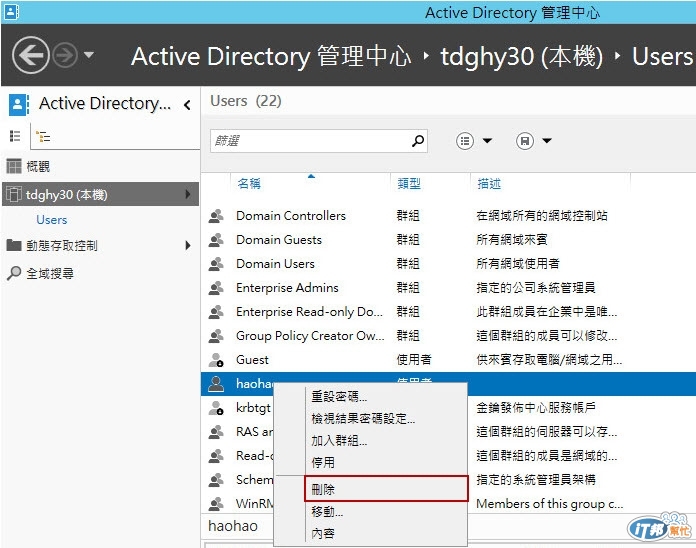Choose 刪除 from context menu
696x548 pixels.
pyautogui.click(x=386, y=489)
